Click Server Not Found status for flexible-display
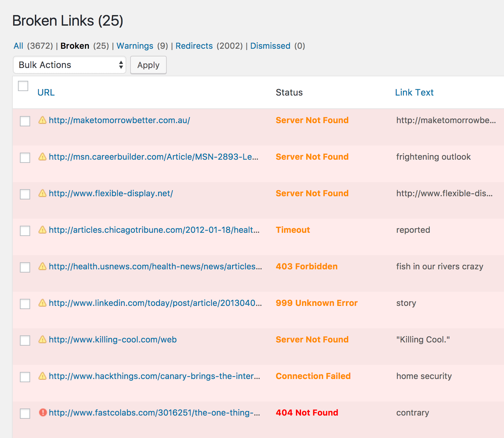Screen dimensions: 504x438 (x=312, y=193)
